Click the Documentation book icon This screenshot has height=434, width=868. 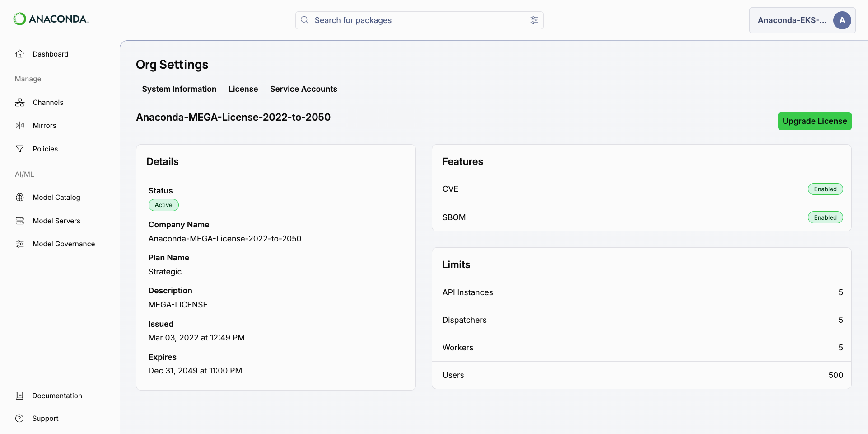pos(20,396)
